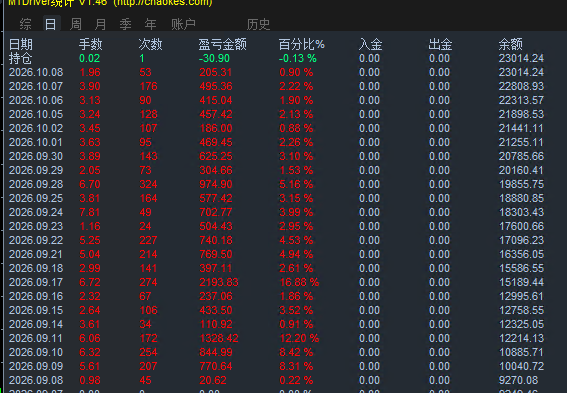567x393 pixels.
Task: Click the 盈亏金额 column header
Action: click(x=222, y=44)
